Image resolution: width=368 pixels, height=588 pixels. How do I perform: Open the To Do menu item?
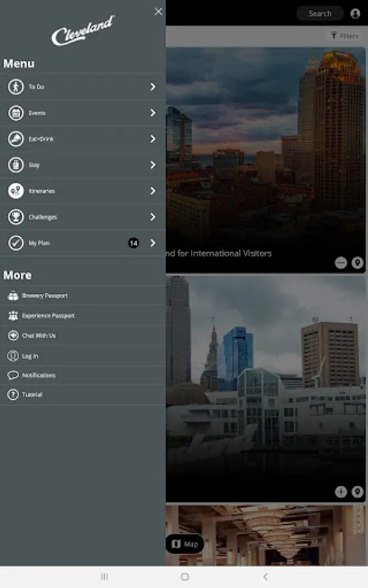pyautogui.click(x=82, y=87)
